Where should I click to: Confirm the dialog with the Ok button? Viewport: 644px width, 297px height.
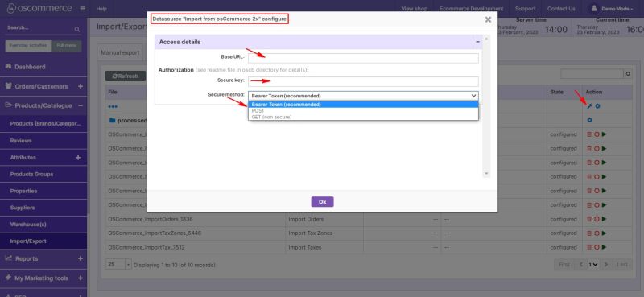(323, 202)
